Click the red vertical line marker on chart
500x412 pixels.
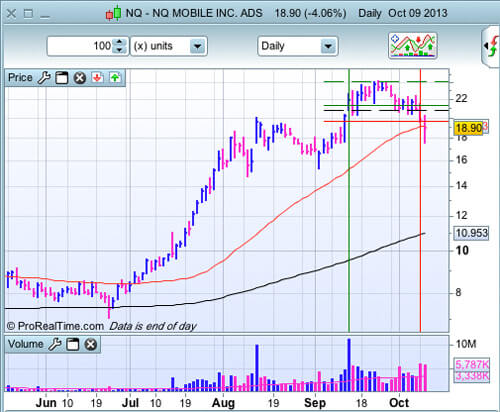[420, 200]
